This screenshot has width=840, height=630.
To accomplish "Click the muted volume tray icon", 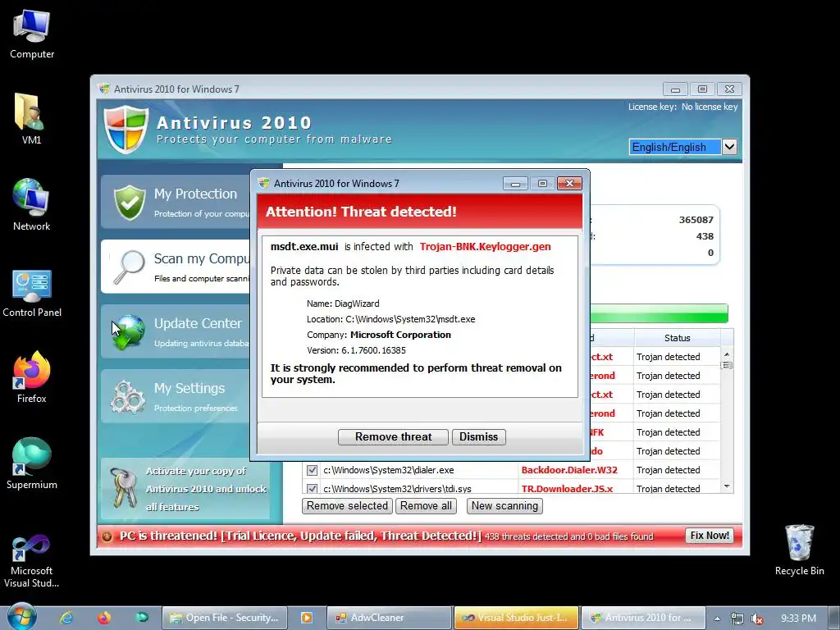I will (x=757, y=619).
